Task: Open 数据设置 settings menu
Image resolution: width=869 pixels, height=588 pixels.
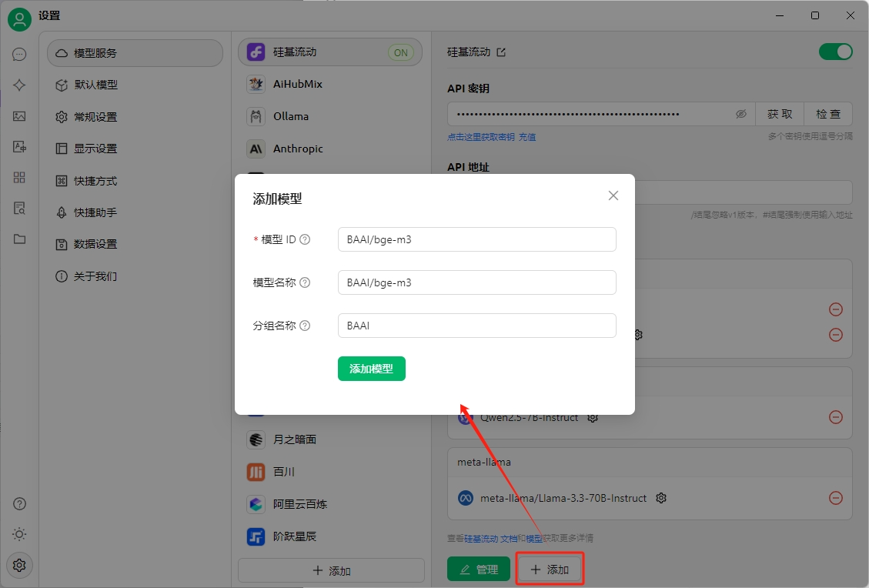Action: pyautogui.click(x=135, y=244)
